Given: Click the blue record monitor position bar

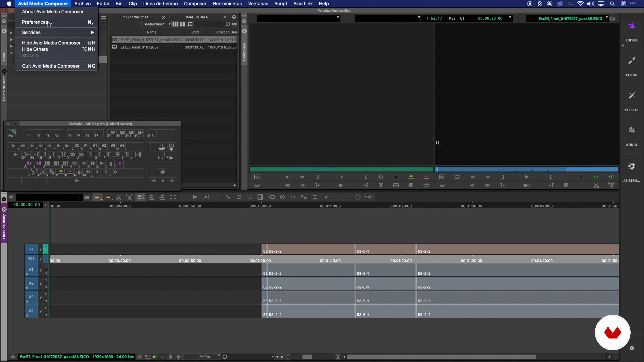Looking at the screenshot, I should 527,169.
